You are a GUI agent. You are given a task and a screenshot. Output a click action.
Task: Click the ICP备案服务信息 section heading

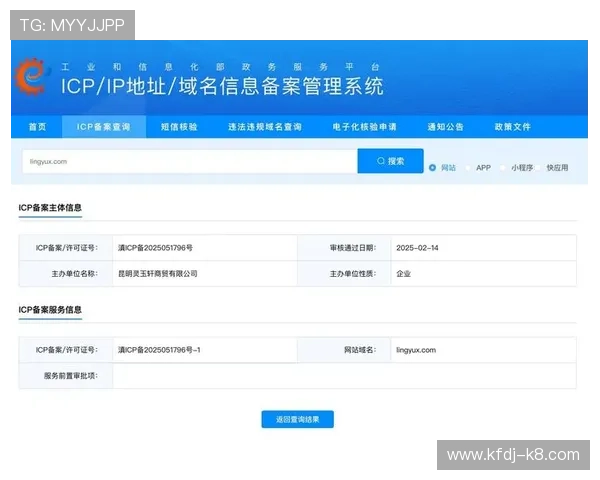pos(50,310)
